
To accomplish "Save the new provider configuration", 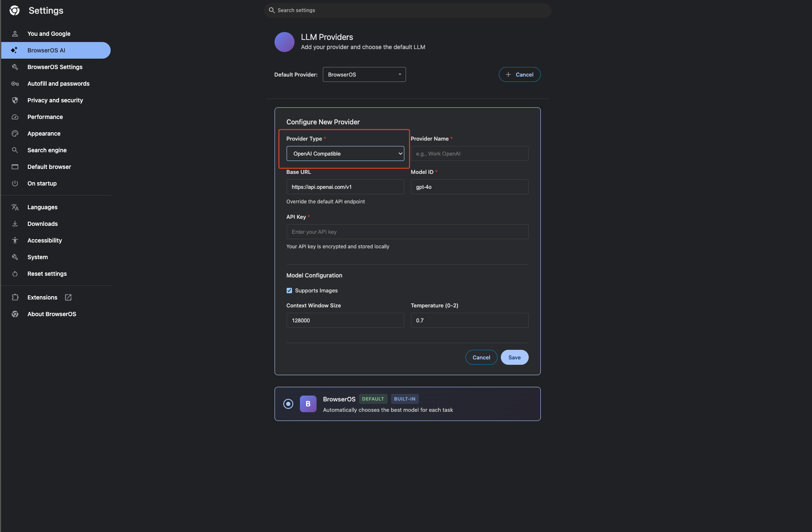I will coord(514,357).
